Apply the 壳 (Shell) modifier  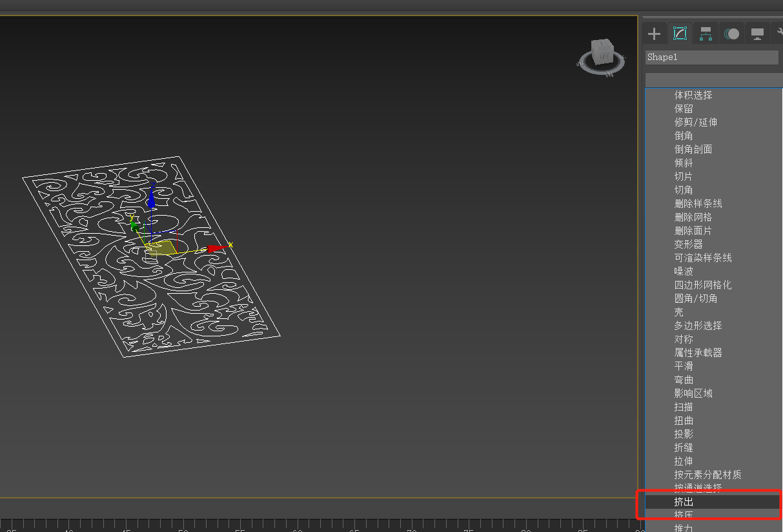tap(678, 312)
